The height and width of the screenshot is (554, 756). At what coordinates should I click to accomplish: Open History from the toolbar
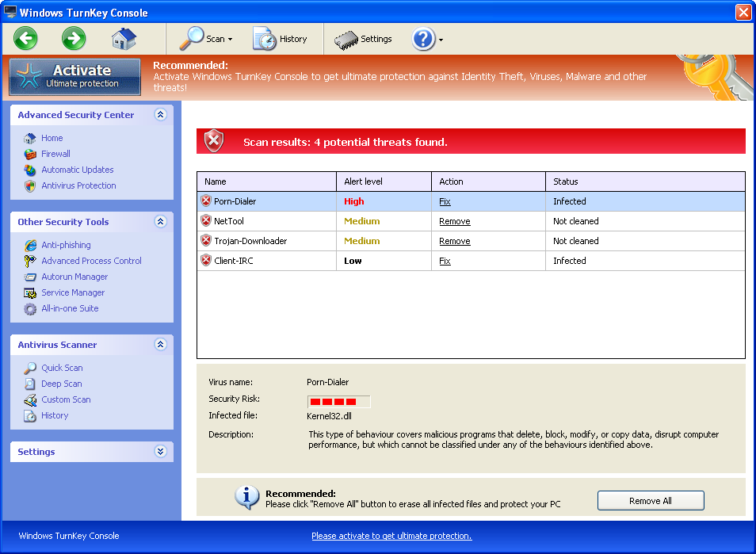[x=280, y=39]
